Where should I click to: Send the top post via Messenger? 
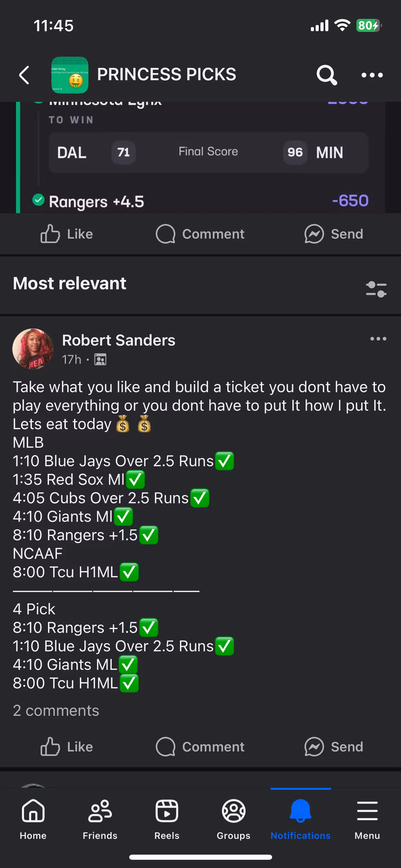pos(334,234)
